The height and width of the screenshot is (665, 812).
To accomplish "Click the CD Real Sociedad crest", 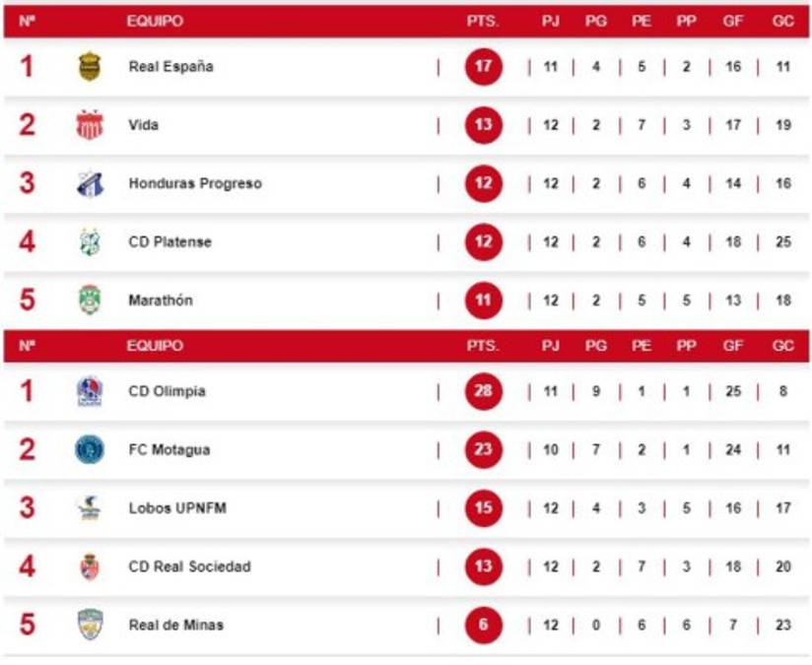I will [x=90, y=566].
